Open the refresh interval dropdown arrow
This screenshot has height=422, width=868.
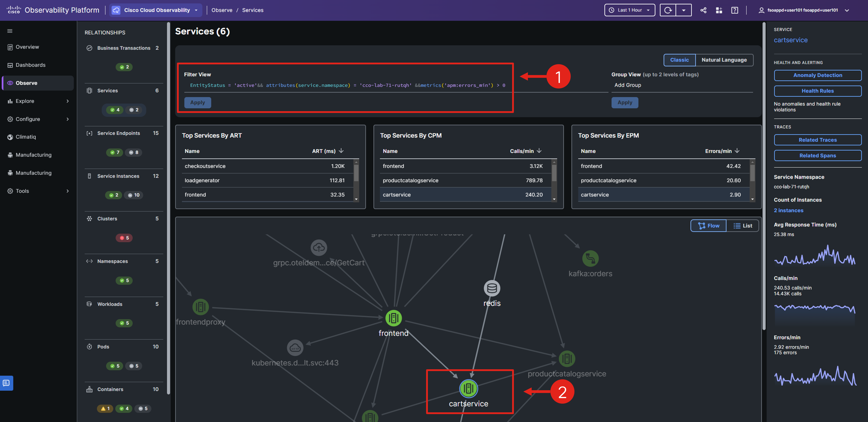684,10
